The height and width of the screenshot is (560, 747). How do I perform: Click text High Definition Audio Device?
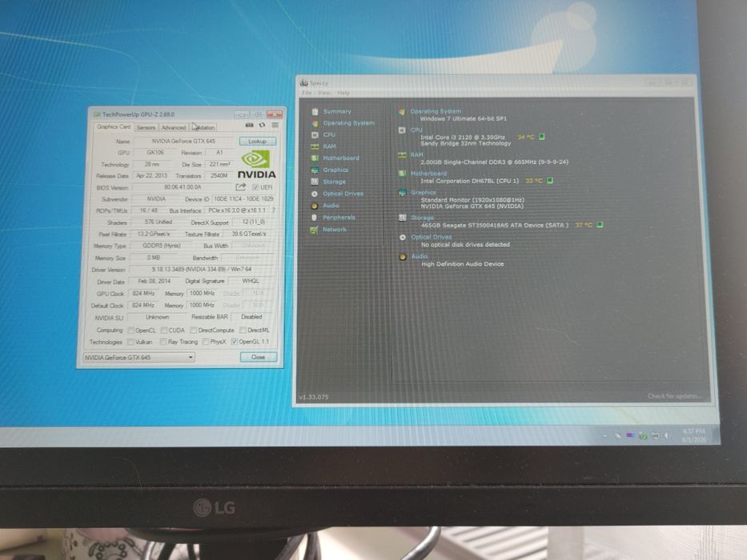point(462,264)
